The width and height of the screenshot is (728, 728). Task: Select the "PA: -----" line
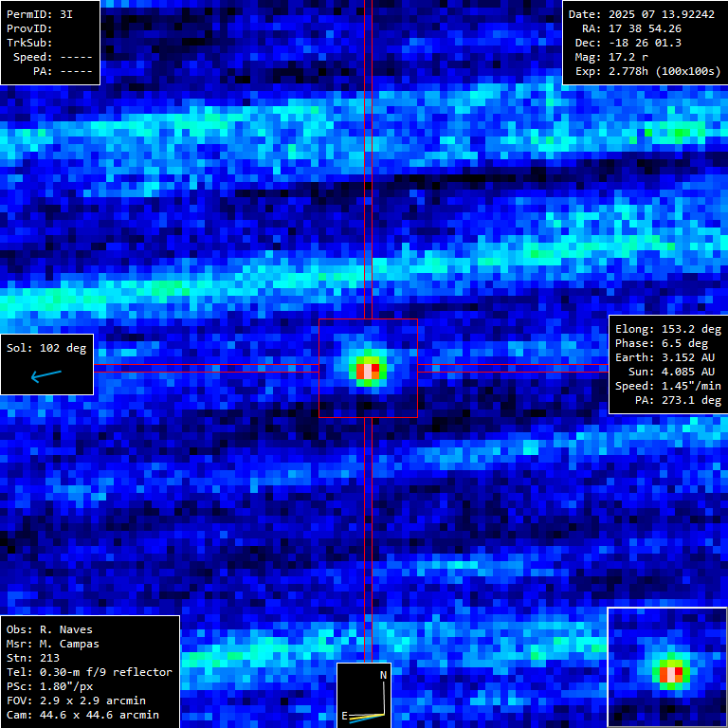[x=64, y=71]
